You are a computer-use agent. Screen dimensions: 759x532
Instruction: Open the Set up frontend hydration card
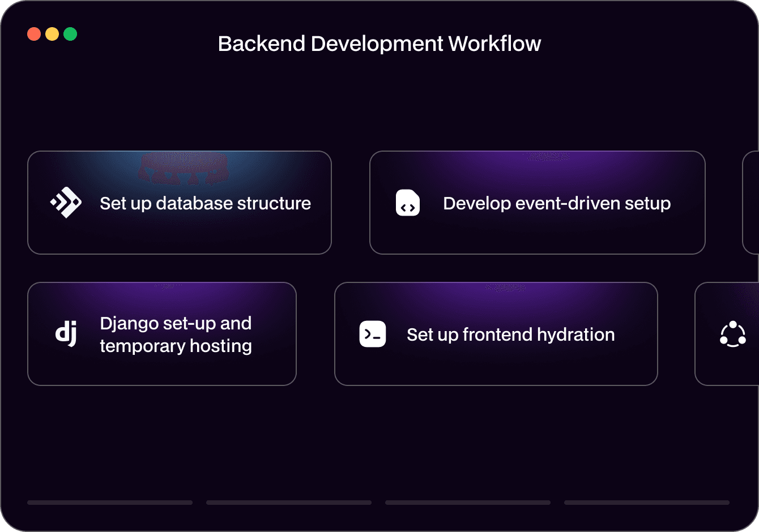[x=496, y=334]
